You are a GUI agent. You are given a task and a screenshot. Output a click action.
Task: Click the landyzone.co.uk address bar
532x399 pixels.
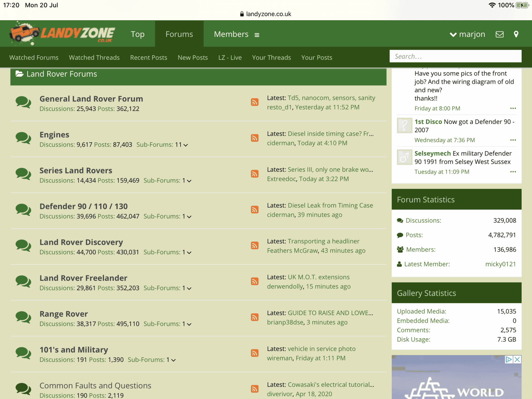(265, 14)
